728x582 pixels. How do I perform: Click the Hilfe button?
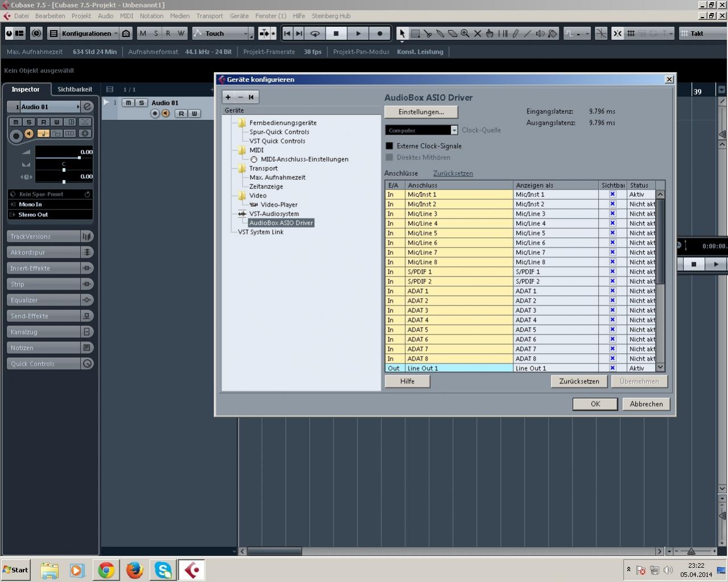(407, 382)
